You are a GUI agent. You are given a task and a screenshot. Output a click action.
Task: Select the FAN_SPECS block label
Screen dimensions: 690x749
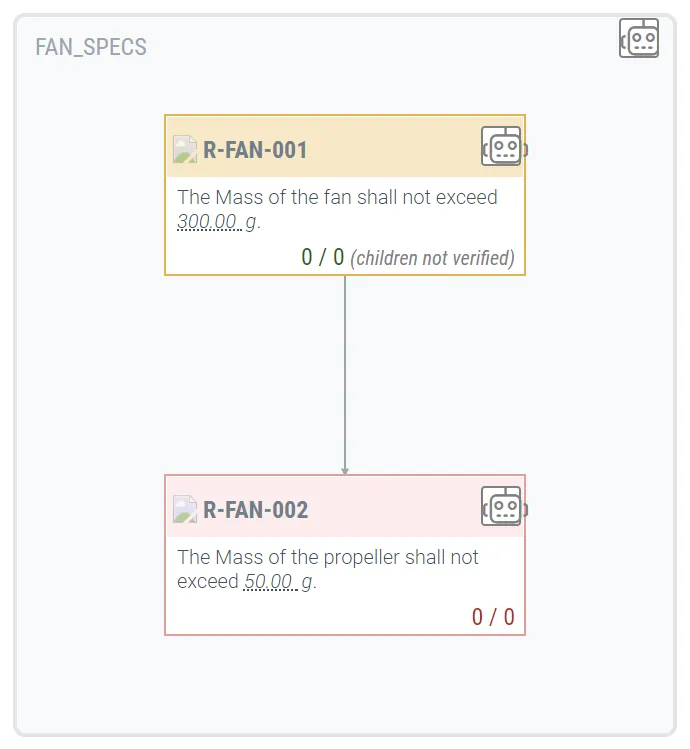tap(91, 47)
